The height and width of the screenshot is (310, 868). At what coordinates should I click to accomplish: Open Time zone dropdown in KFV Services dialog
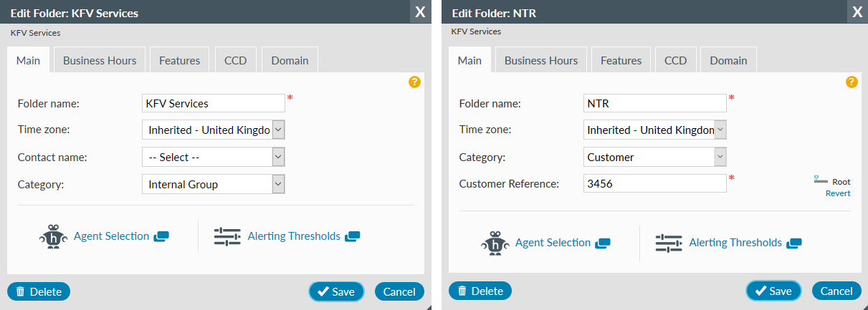point(214,130)
